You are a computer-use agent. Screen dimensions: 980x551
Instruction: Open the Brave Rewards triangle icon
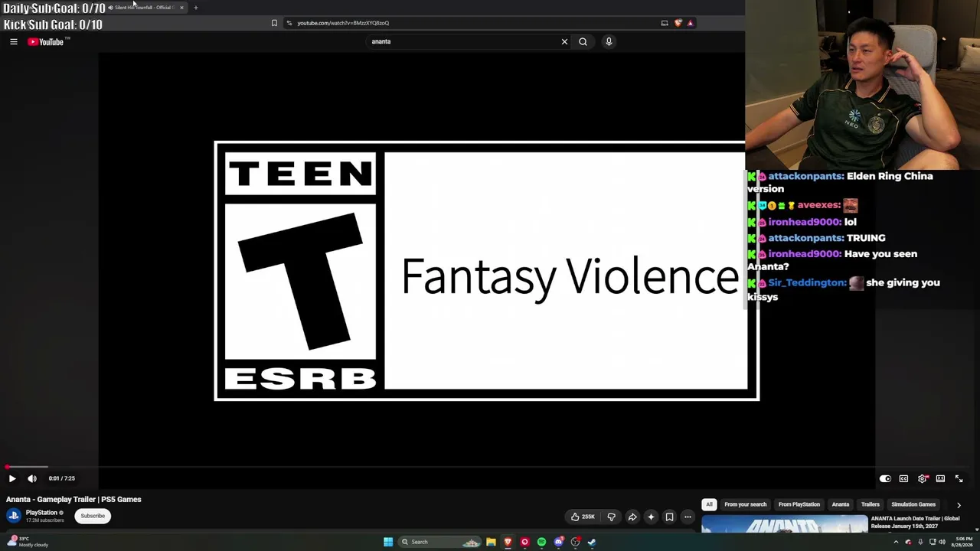pos(690,23)
